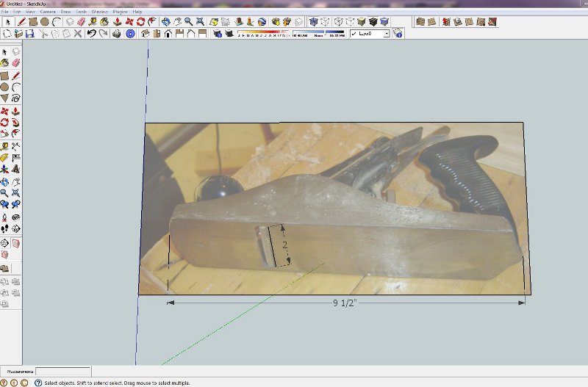Viewport: 588px width, 387px height.
Task: Activate the Look Around tool
Action: pyautogui.click(x=15, y=217)
